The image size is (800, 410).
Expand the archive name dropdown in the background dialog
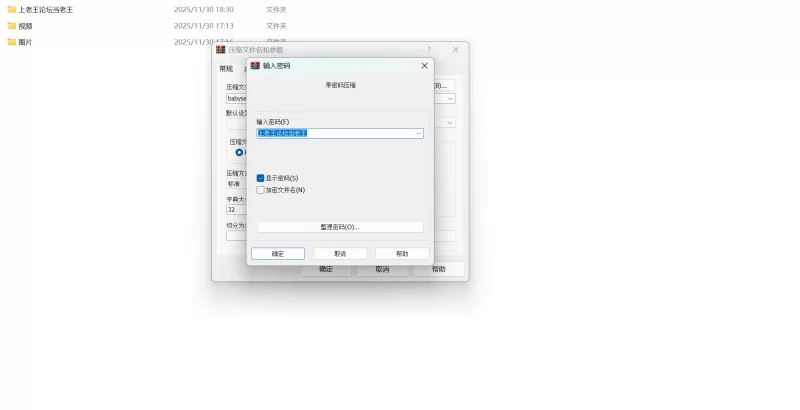pos(450,98)
